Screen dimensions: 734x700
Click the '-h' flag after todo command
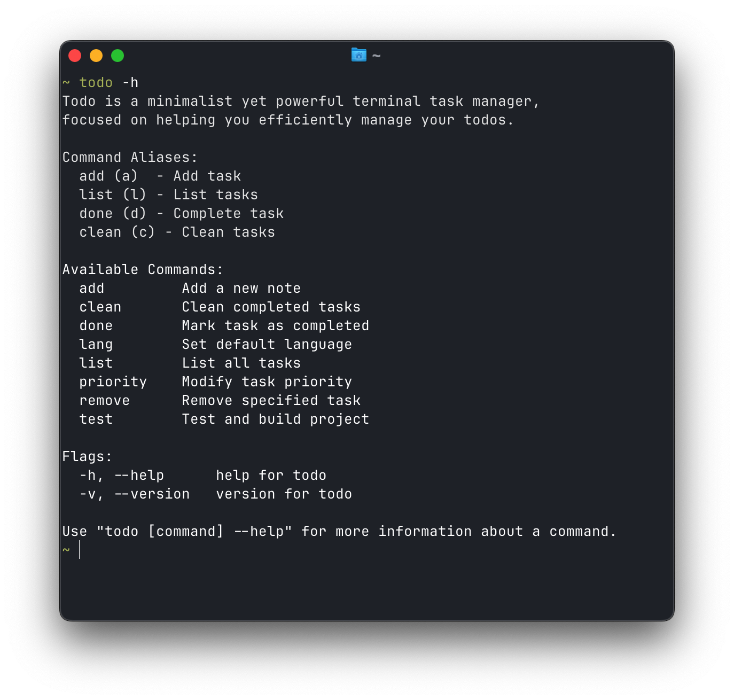(x=130, y=82)
